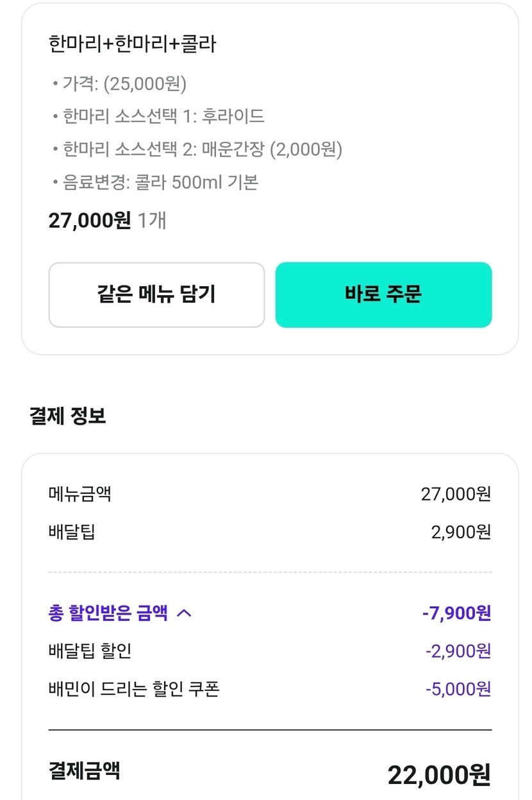Click the 결제 정보 section heading
Screen dimensions: 532x800
[x=68, y=416]
